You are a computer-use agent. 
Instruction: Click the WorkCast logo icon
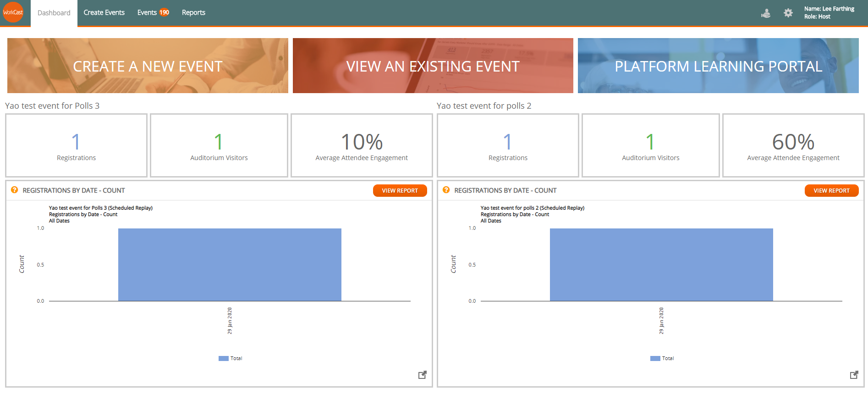click(13, 12)
